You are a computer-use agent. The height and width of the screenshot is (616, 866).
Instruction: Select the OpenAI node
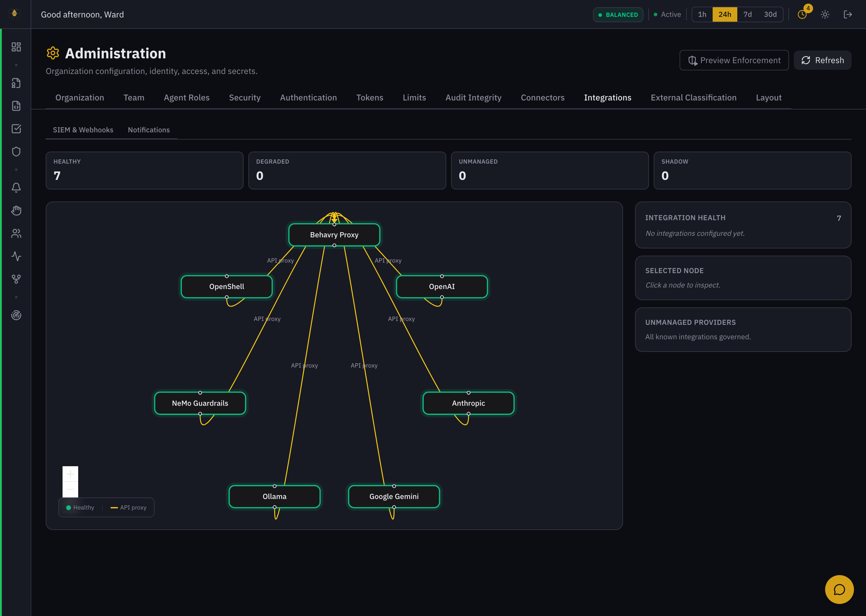[442, 286]
